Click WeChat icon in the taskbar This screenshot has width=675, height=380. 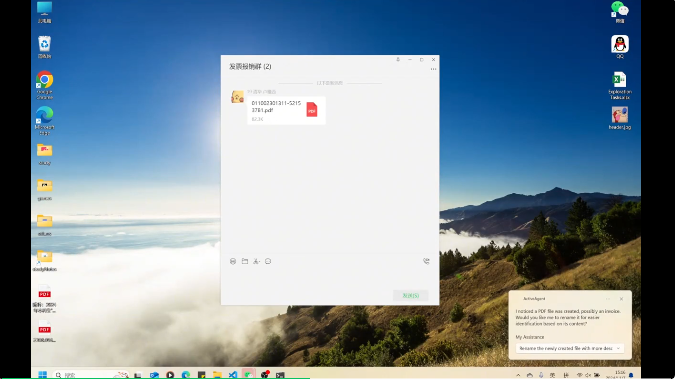point(249,374)
